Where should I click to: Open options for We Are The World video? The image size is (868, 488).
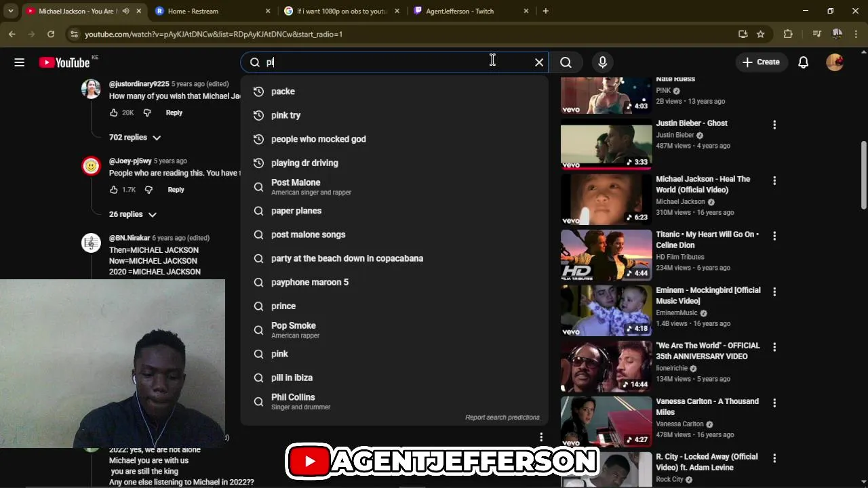[x=774, y=347]
